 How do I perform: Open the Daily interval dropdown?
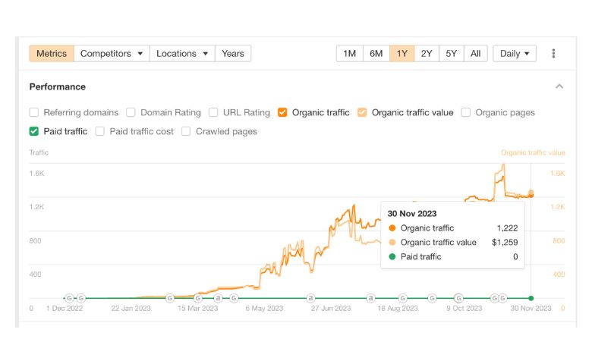point(515,54)
